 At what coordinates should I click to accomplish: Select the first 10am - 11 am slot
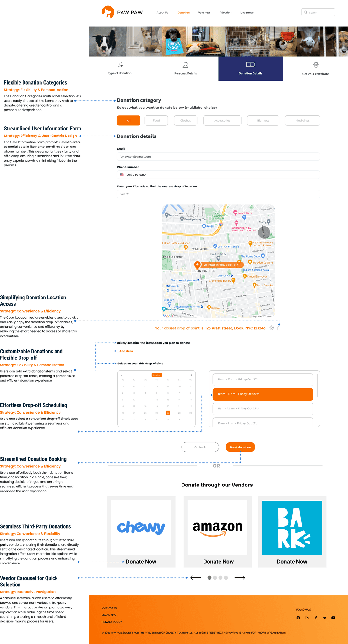(263, 380)
